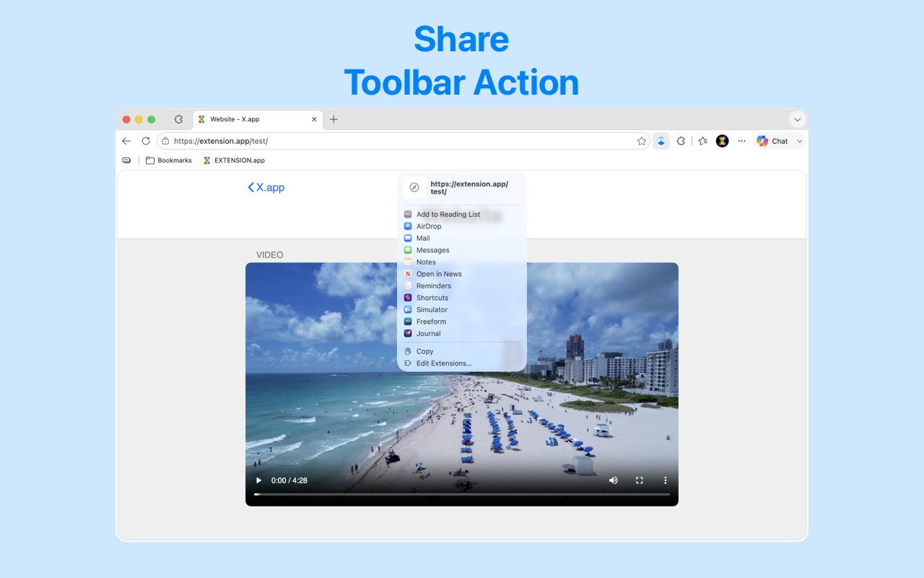924x578 pixels.
Task: Play the beach video
Action: 259,480
